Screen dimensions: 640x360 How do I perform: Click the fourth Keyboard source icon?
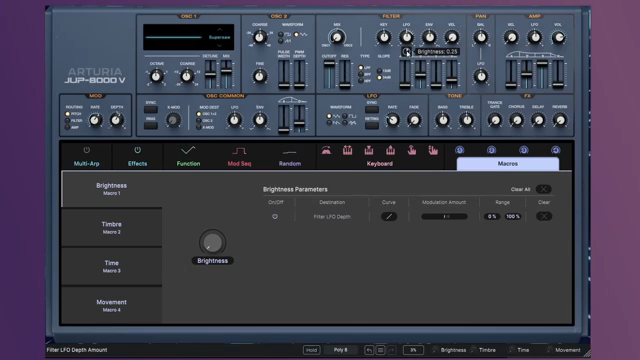[390, 150]
